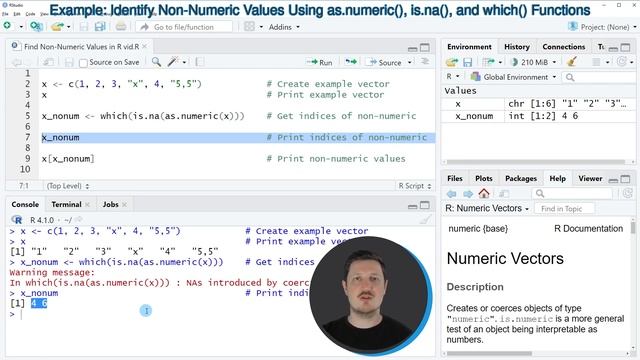Click line 9 code x[x_nonum]
The image size is (640, 360).
tap(68, 159)
